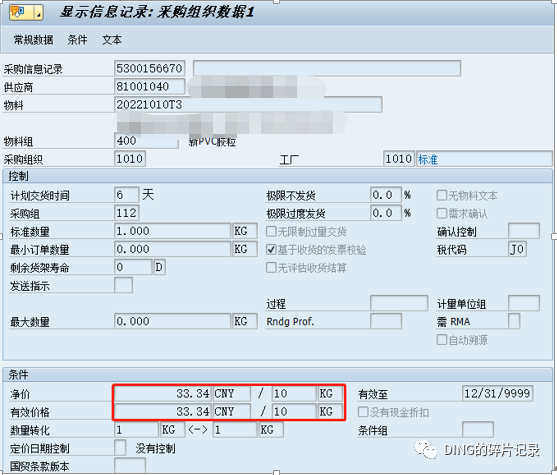Click the minimum order quantity field 0.000
Screen dimensions: 557x475
172,249
